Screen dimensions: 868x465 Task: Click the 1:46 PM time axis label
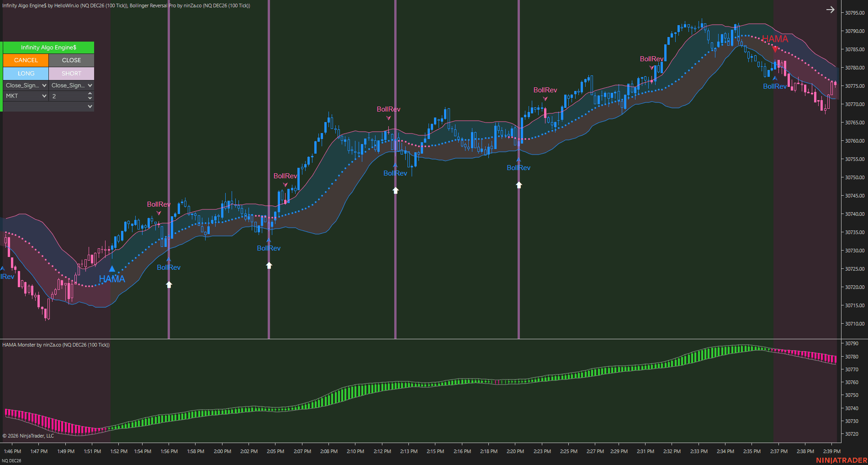[x=12, y=451]
